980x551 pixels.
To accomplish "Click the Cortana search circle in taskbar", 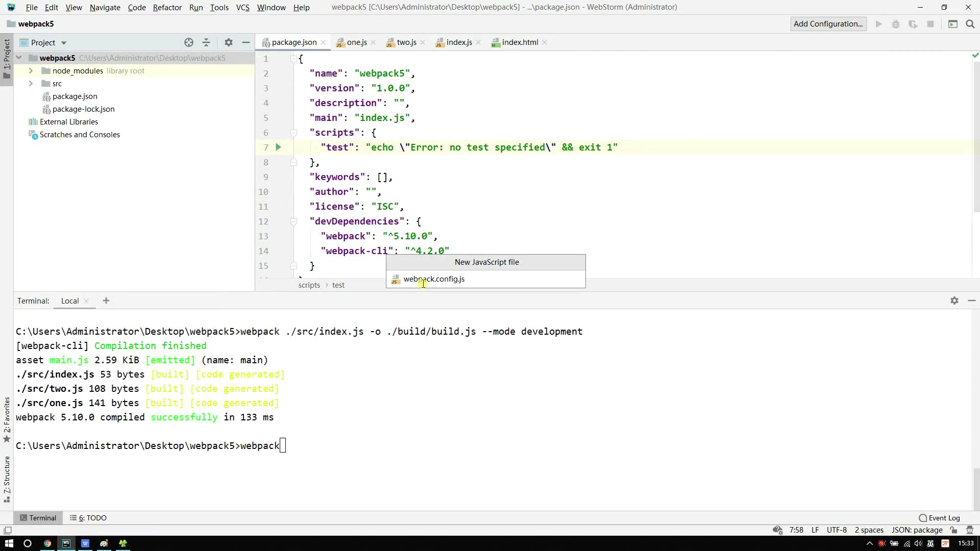I will [28, 543].
